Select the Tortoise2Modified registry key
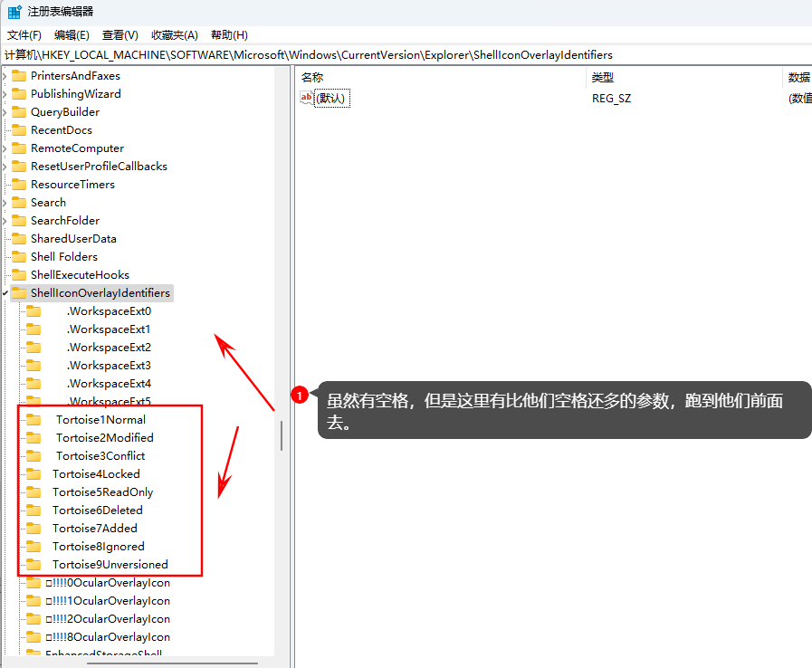The image size is (812, 668). tap(104, 437)
